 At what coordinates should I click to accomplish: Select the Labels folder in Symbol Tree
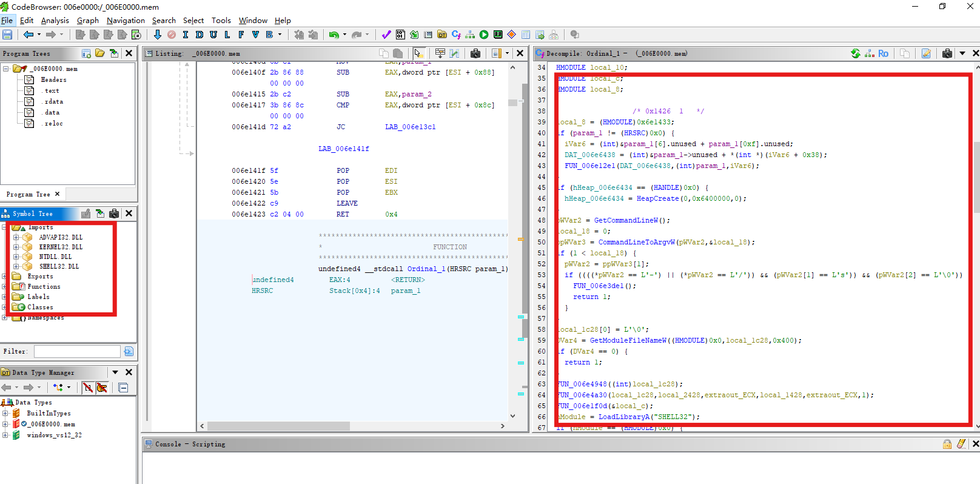38,297
